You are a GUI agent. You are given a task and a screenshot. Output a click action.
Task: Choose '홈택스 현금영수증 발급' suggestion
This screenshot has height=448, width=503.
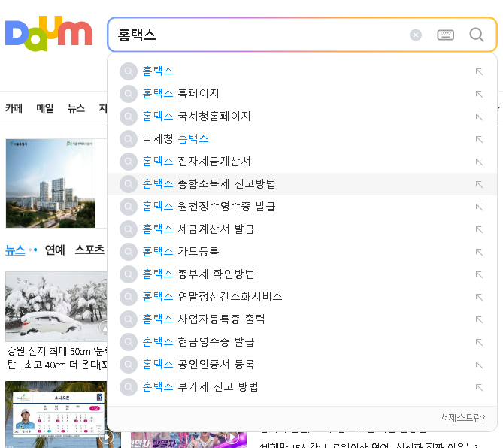click(x=301, y=342)
